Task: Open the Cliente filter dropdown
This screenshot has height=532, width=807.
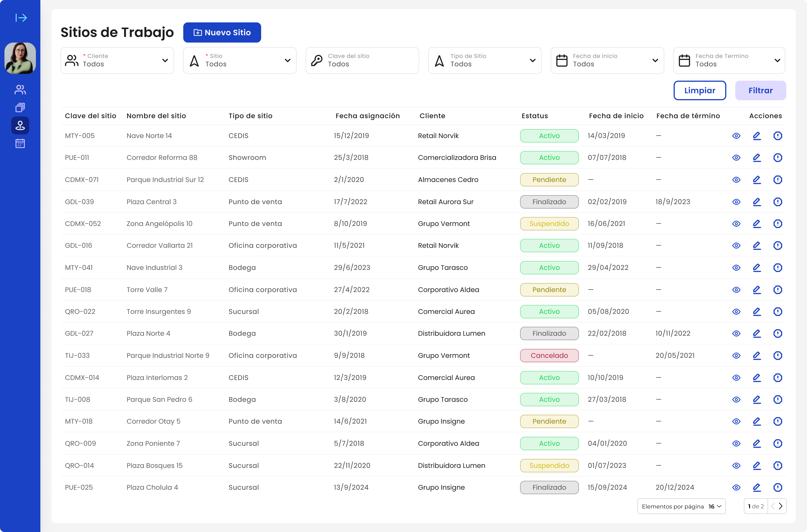Action: (x=117, y=60)
